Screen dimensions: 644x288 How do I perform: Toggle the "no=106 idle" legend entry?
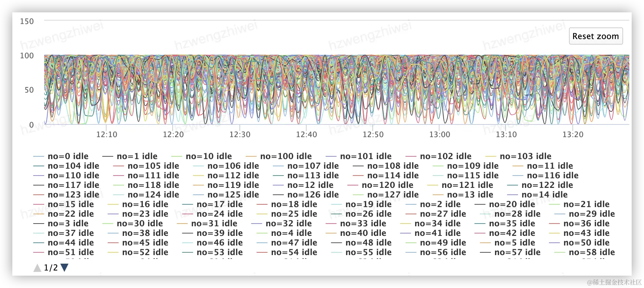coord(226,166)
